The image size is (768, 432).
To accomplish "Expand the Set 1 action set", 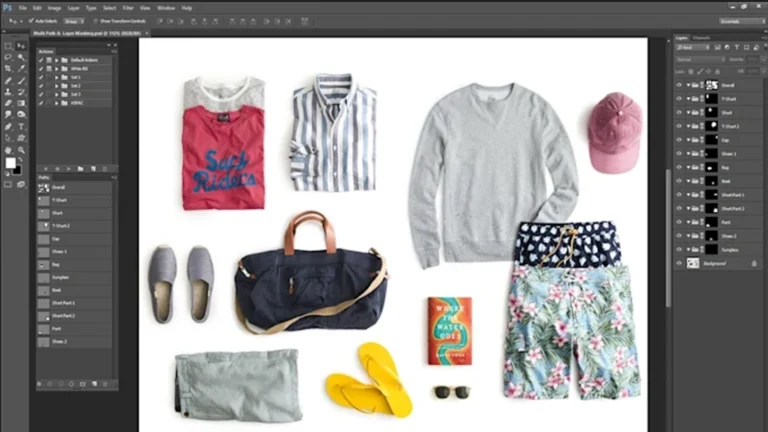I will click(57, 77).
